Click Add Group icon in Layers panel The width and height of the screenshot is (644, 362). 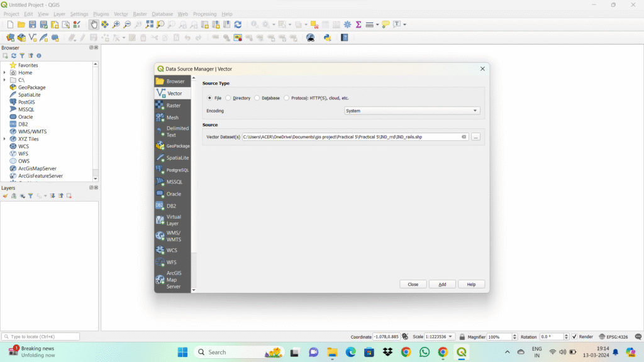[x=14, y=196]
